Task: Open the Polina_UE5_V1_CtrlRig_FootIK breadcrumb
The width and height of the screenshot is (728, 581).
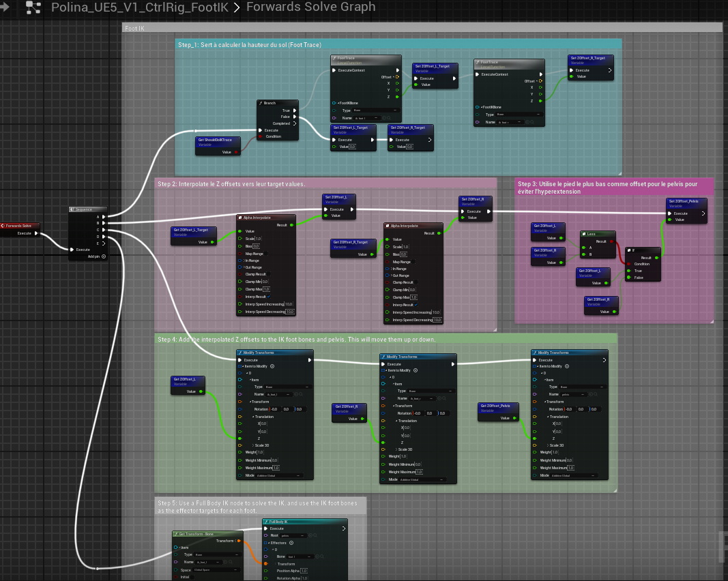Action: (140, 7)
